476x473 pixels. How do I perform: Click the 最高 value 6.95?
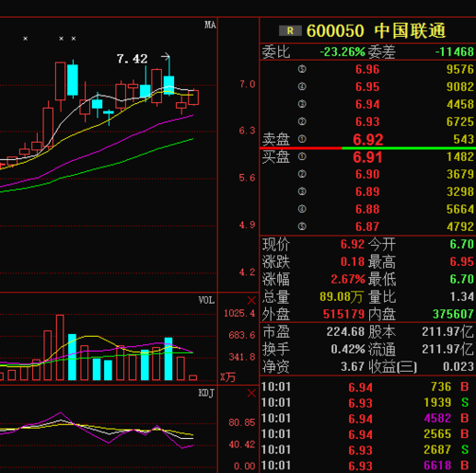tap(462, 262)
